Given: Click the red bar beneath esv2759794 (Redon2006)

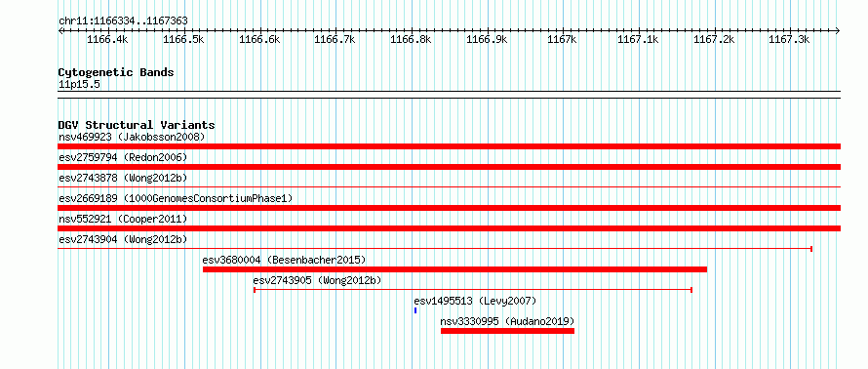Looking at the screenshot, I should tap(449, 167).
